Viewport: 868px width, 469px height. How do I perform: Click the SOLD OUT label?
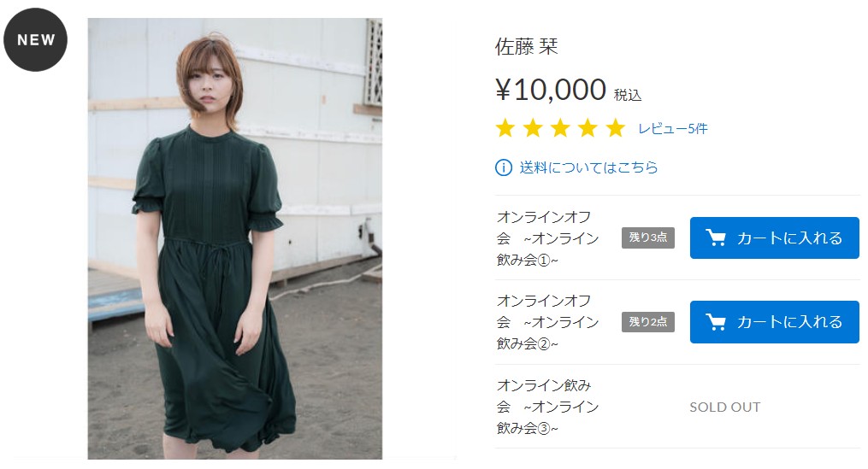(x=724, y=407)
